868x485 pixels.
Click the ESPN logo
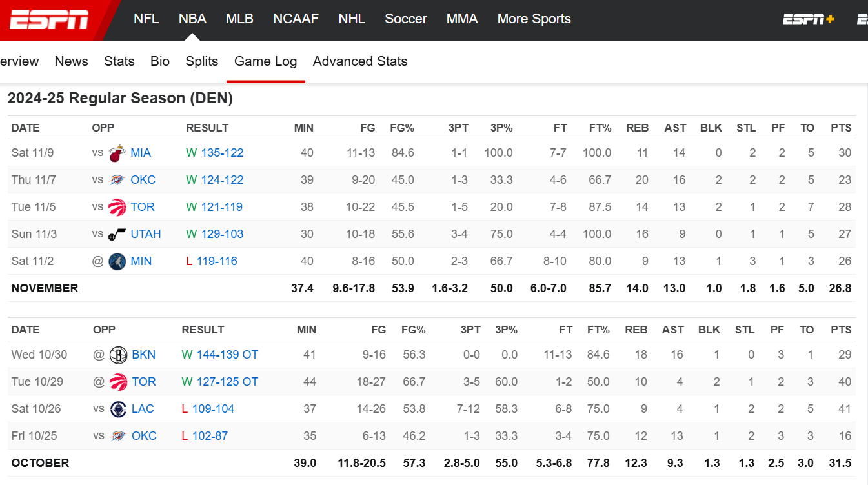[49, 19]
